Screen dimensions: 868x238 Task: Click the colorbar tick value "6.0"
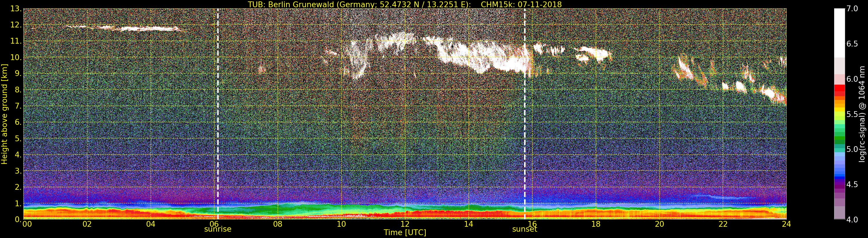(x=852, y=79)
